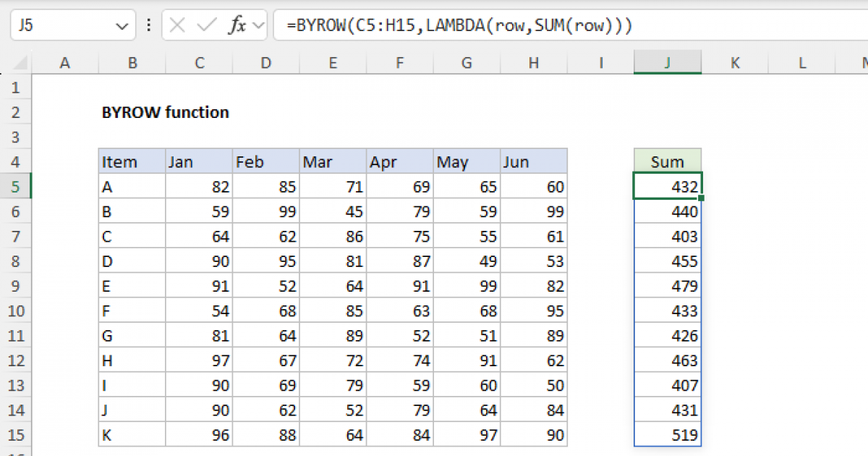Click the three-dot handle beside Name Box
Viewport: 868px width, 456px height.
coord(149,26)
